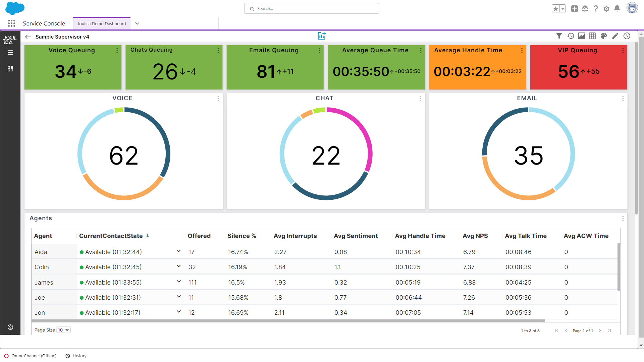
Task: Click the pencil edit dashboard icon
Action: coord(615,36)
